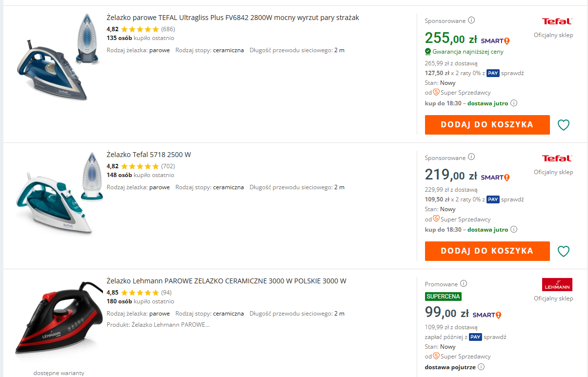
Task: Click Tefal logo on Tefal 5718 listing
Action: click(557, 159)
